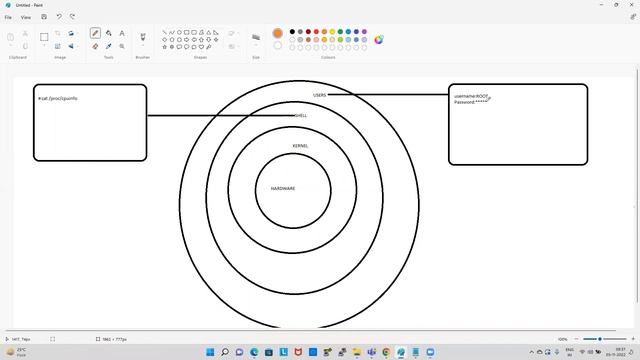This screenshot has width=640, height=360.
Task: Open the Edit colours wheel
Action: 379,40
